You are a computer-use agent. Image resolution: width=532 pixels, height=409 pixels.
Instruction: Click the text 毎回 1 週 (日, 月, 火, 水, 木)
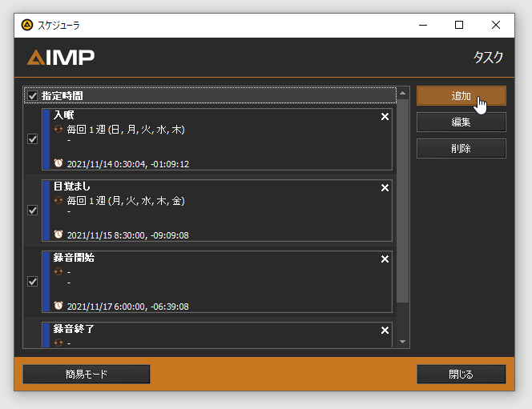[x=126, y=130]
